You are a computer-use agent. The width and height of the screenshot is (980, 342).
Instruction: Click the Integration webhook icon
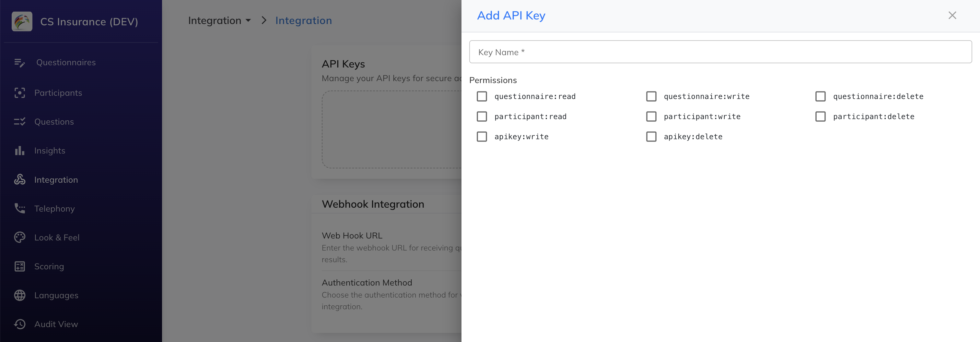click(19, 180)
